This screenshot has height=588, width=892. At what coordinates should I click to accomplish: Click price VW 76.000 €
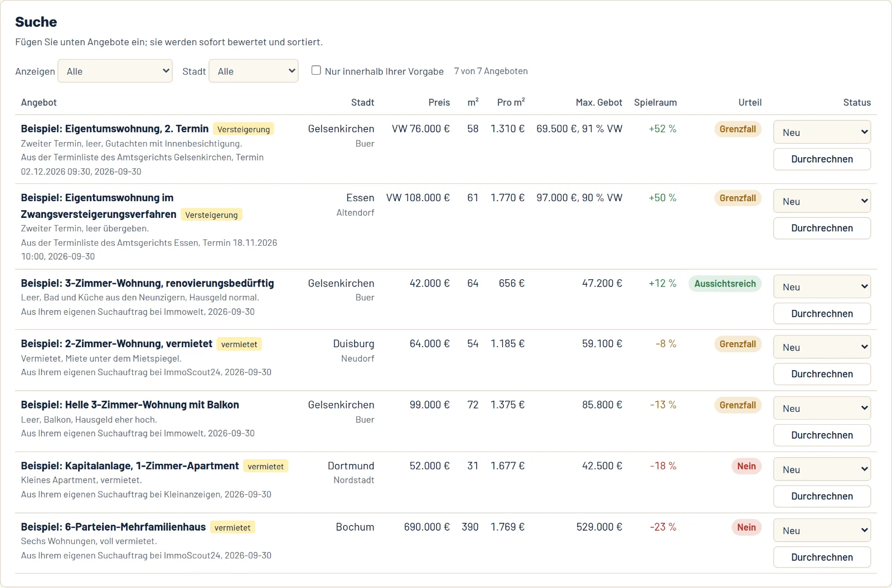click(421, 129)
